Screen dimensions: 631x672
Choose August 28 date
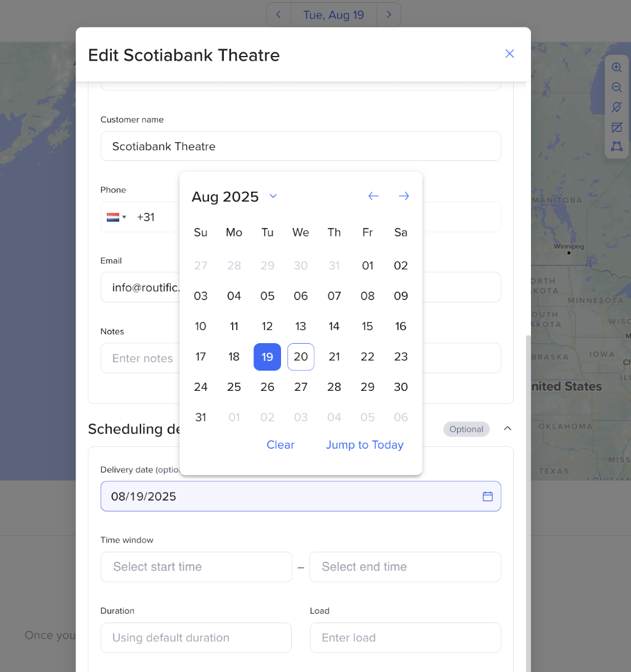coord(334,387)
